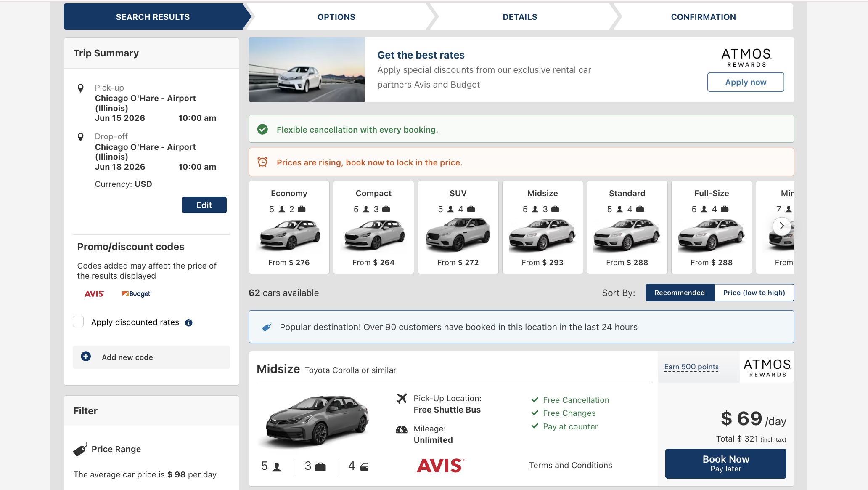The width and height of the screenshot is (868, 490).
Task: Filter by the Compact category card
Action: (373, 227)
